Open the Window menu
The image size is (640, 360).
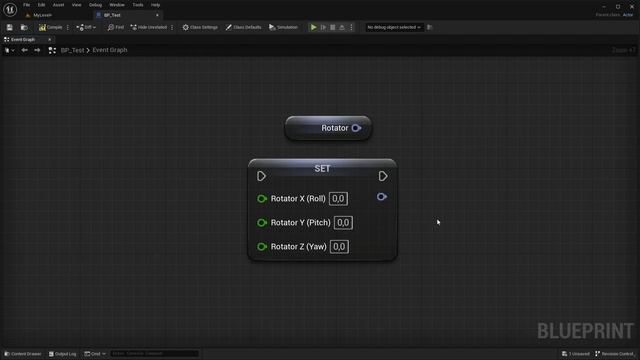[117, 5]
